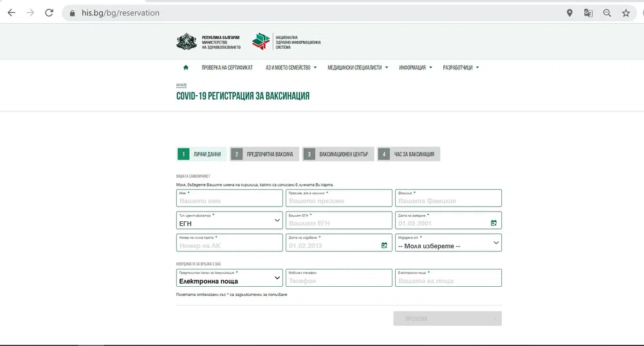Click the location pin icon in the address bar
This screenshot has height=346, width=644.
pyautogui.click(x=569, y=13)
